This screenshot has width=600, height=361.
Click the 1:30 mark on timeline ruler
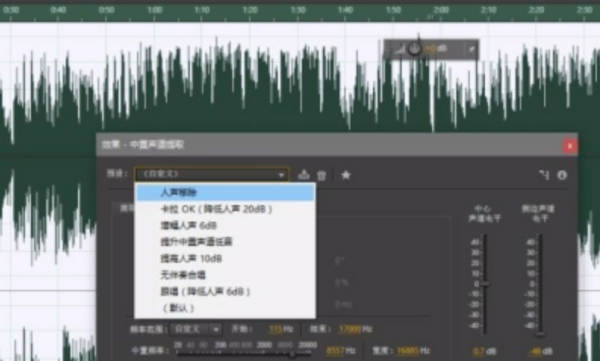[298, 10]
